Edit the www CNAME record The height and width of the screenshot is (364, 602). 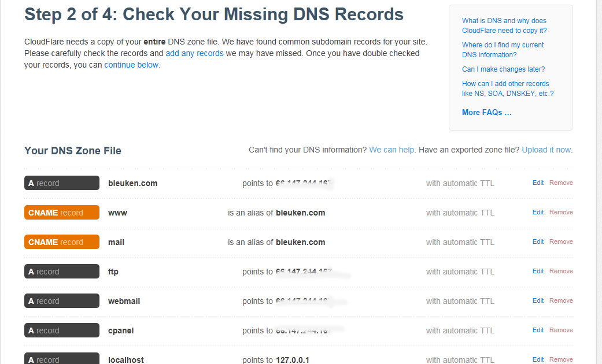538,212
